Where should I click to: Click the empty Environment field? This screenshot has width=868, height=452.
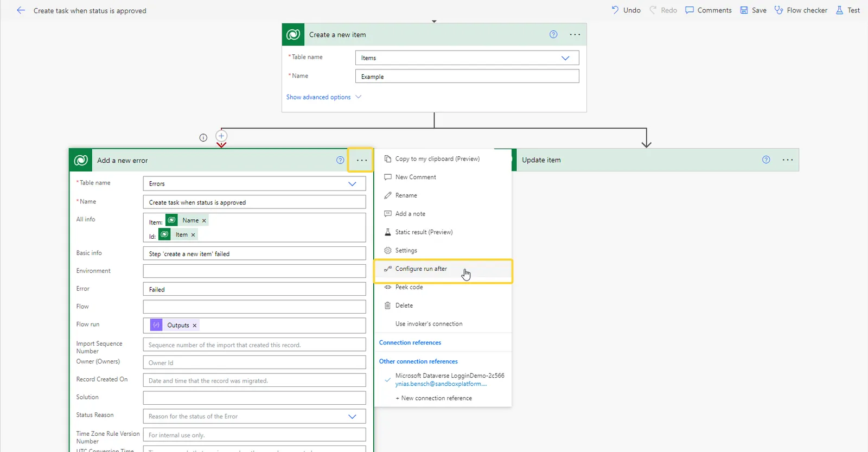point(254,271)
